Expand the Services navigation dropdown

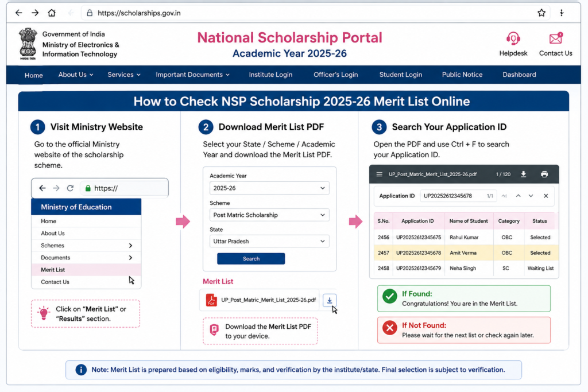tap(124, 75)
